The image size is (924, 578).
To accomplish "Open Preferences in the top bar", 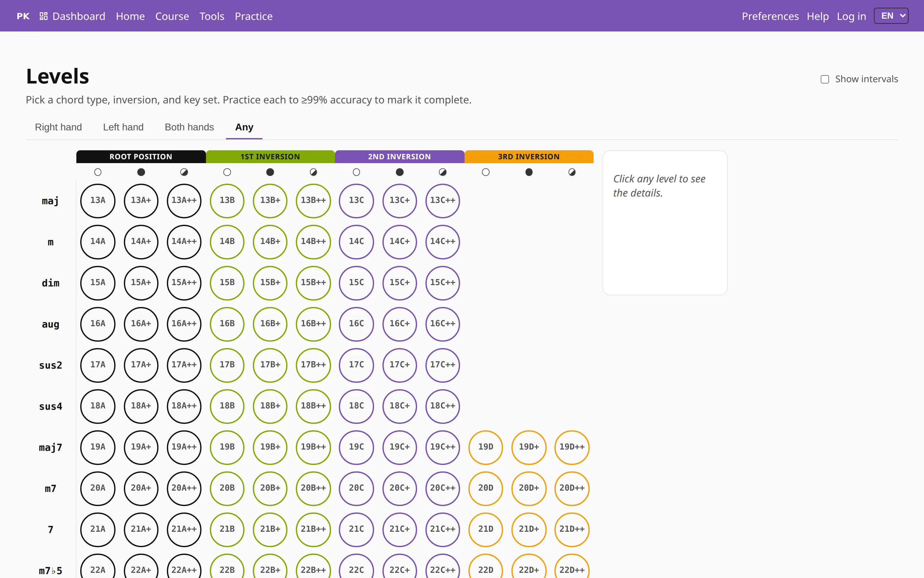I will 770,16.
